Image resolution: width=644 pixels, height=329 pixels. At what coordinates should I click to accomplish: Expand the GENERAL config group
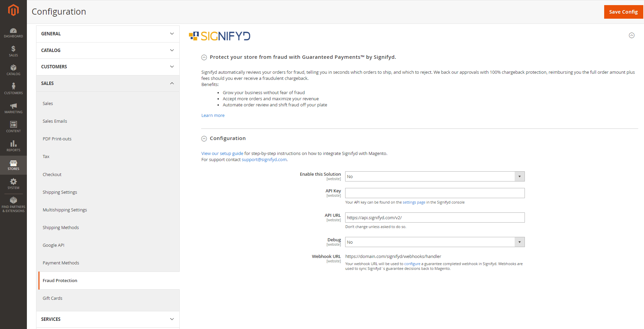[108, 34]
